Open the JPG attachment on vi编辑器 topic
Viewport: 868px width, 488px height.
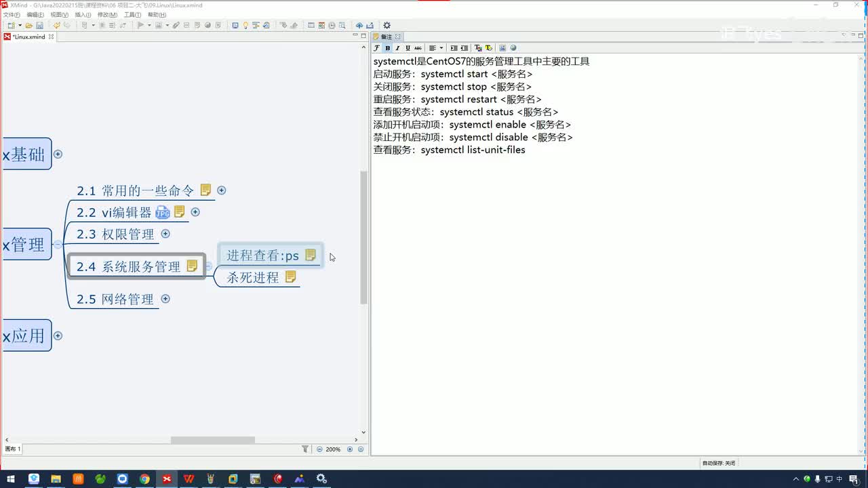coord(163,212)
